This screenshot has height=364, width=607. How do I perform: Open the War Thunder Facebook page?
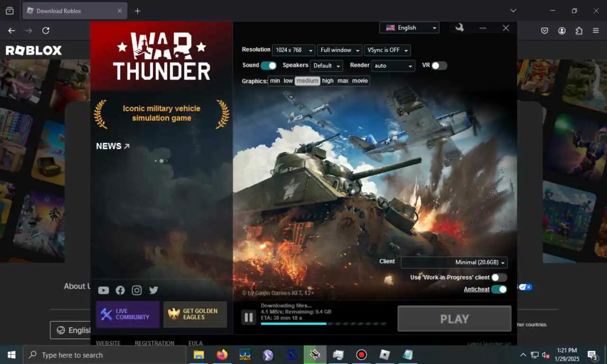click(120, 290)
